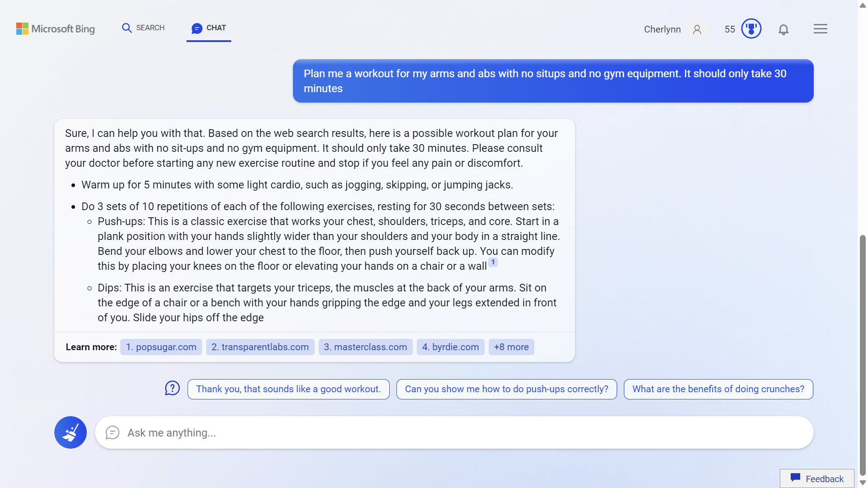
Task: Select the CHAT tab
Action: coord(209,28)
